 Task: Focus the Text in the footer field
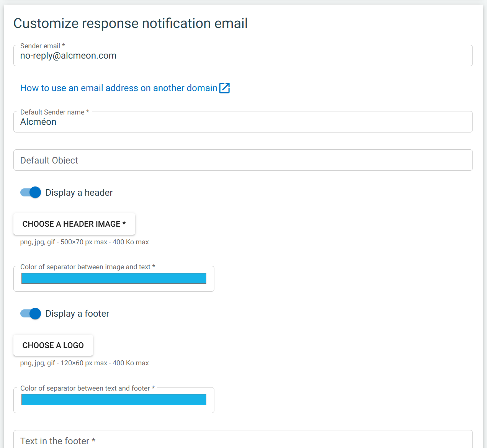pos(243,440)
